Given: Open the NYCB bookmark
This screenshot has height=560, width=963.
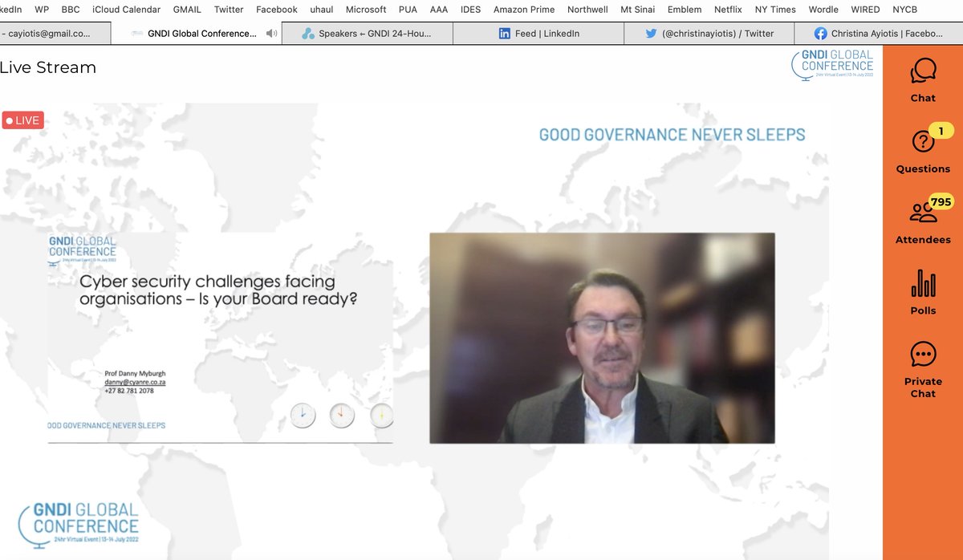Looking at the screenshot, I should (905, 10).
